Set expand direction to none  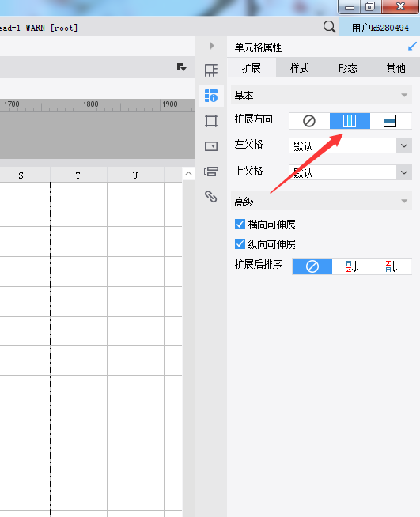(309, 121)
